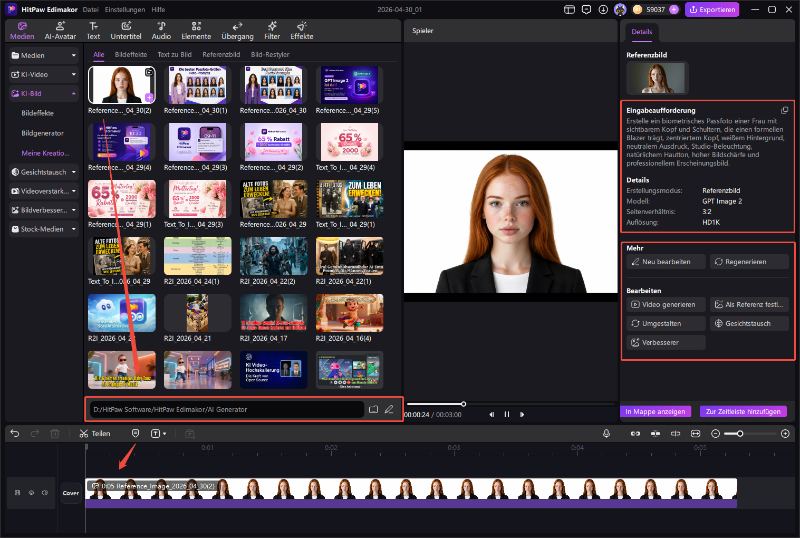Click Zur Zeitleiste hinzufügen button

(x=743, y=411)
